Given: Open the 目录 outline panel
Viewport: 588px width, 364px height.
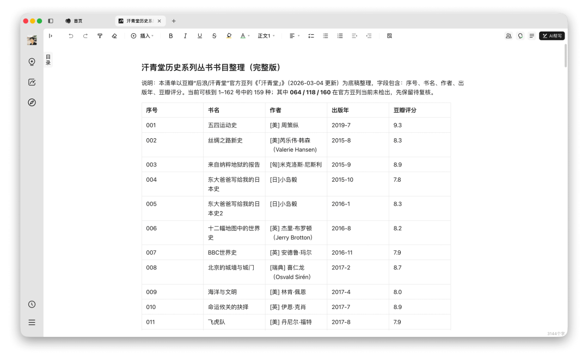Looking at the screenshot, I should (48, 59).
